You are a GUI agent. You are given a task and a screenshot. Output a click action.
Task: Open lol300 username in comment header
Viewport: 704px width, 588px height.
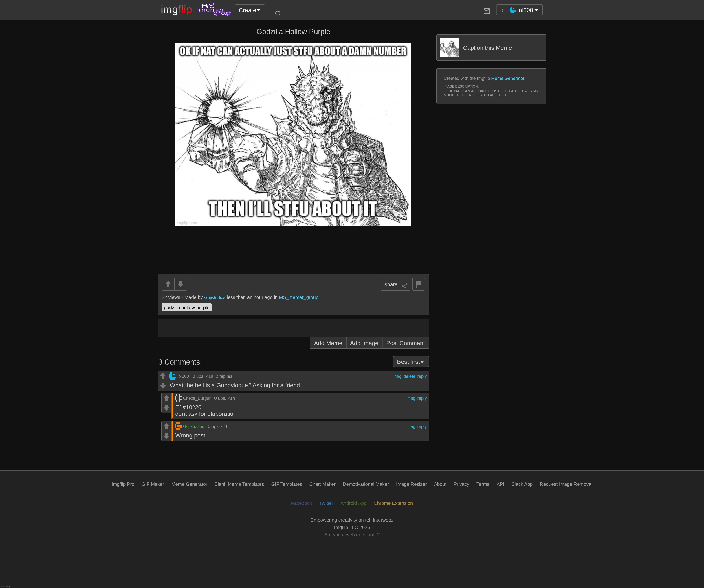pyautogui.click(x=183, y=376)
